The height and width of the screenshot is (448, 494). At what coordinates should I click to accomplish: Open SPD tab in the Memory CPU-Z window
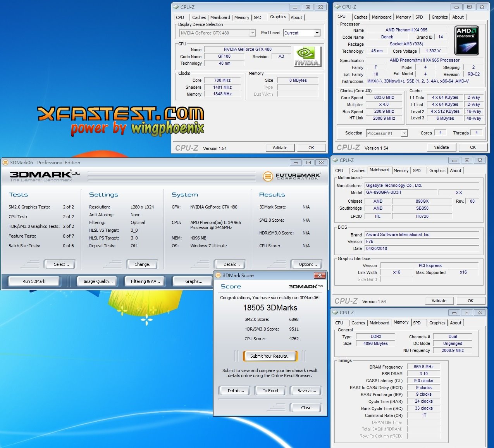(x=417, y=323)
